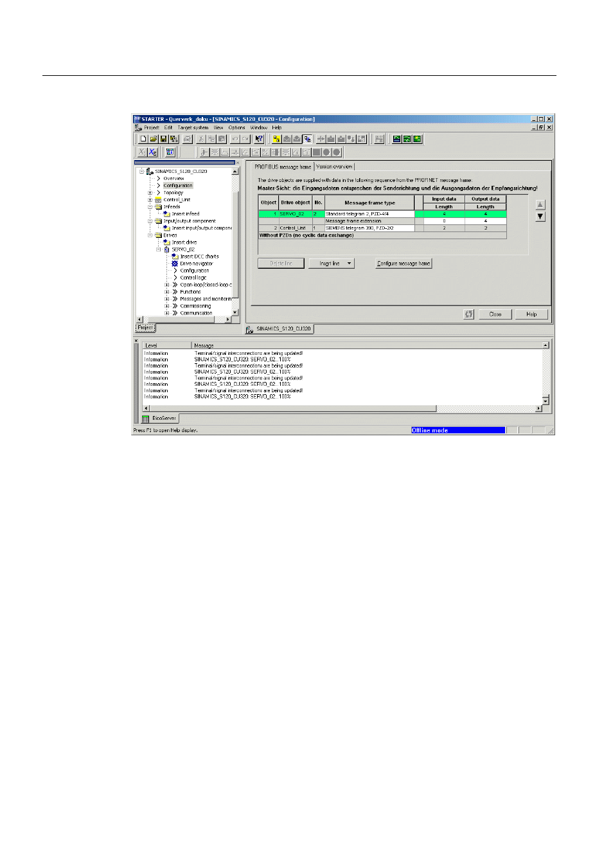Click the Connect to target system yellow icon
This screenshot has width=613, height=868.
click(x=276, y=139)
